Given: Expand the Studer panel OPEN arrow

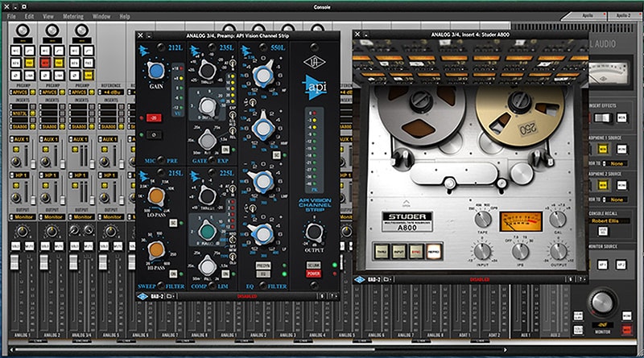Looking at the screenshot, I should click(x=406, y=204).
